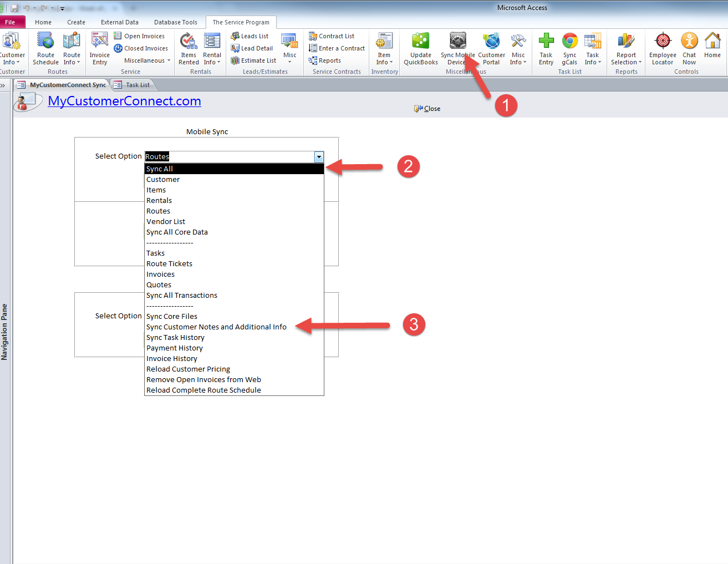Choose Enter a Contract
This screenshot has width=728, height=564.
337,48
